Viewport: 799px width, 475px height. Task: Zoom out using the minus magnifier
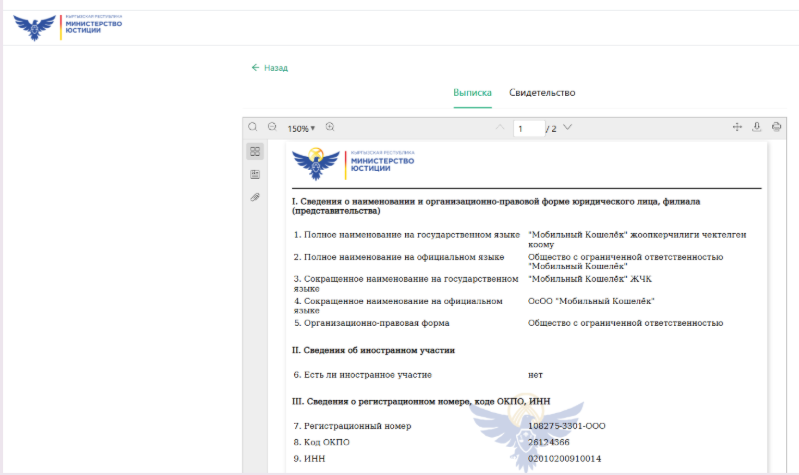click(x=272, y=127)
